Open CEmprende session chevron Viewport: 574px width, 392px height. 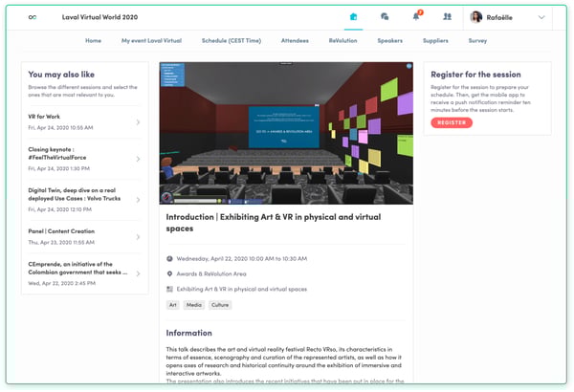point(138,273)
